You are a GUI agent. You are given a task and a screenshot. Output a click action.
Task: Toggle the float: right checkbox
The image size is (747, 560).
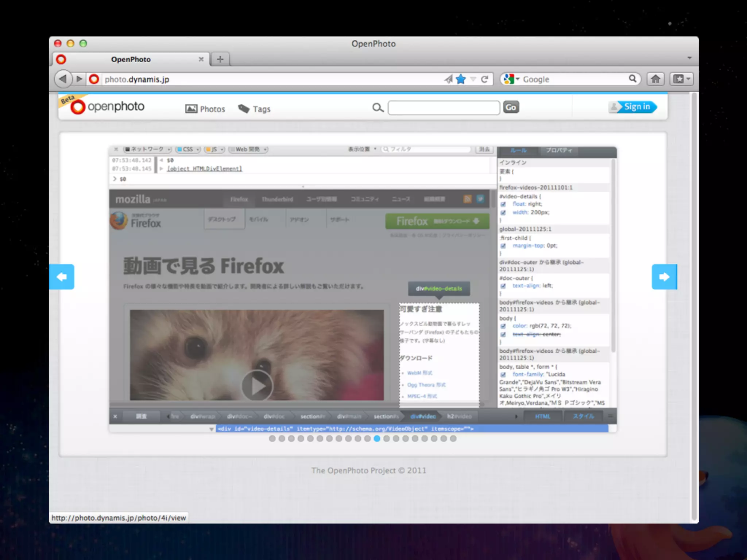[503, 204]
